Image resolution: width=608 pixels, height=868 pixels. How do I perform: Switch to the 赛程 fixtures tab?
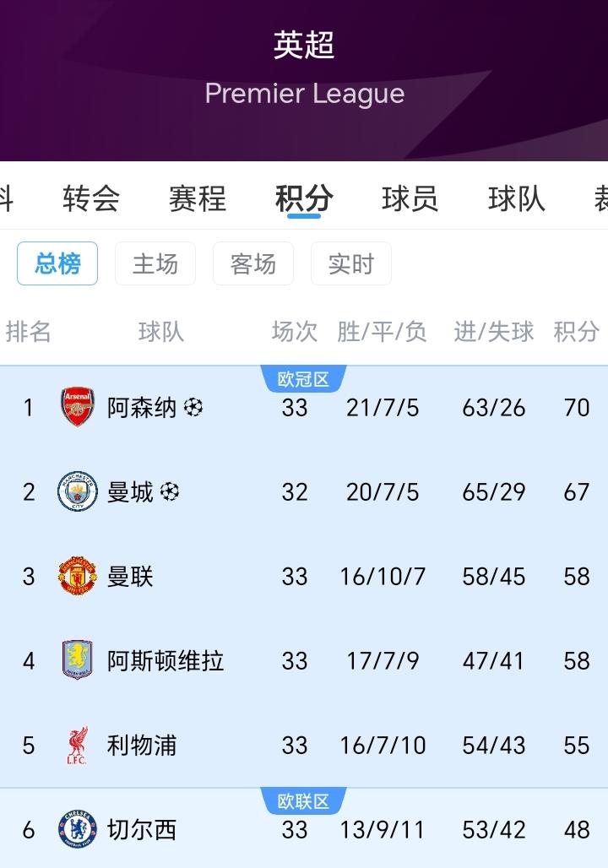(198, 199)
